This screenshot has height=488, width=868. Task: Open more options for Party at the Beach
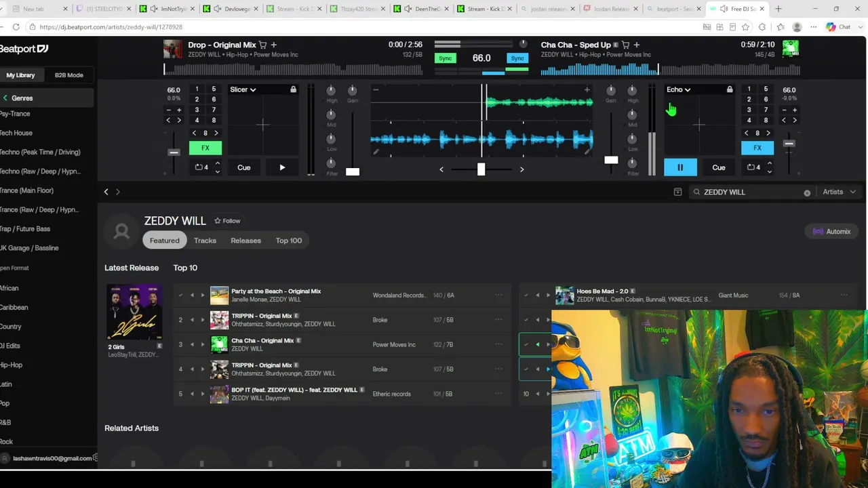(x=498, y=295)
